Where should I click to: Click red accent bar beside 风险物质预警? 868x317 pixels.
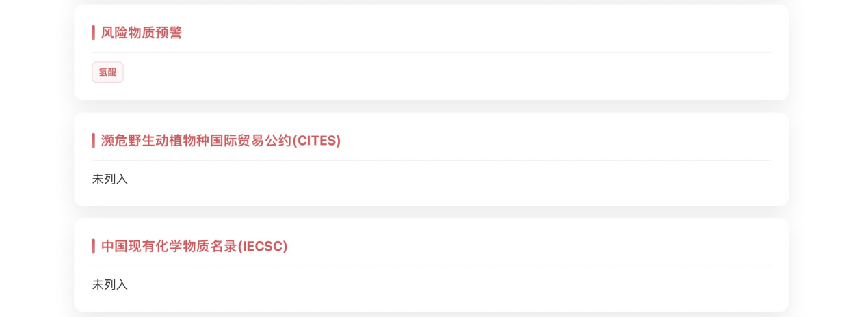pos(94,33)
